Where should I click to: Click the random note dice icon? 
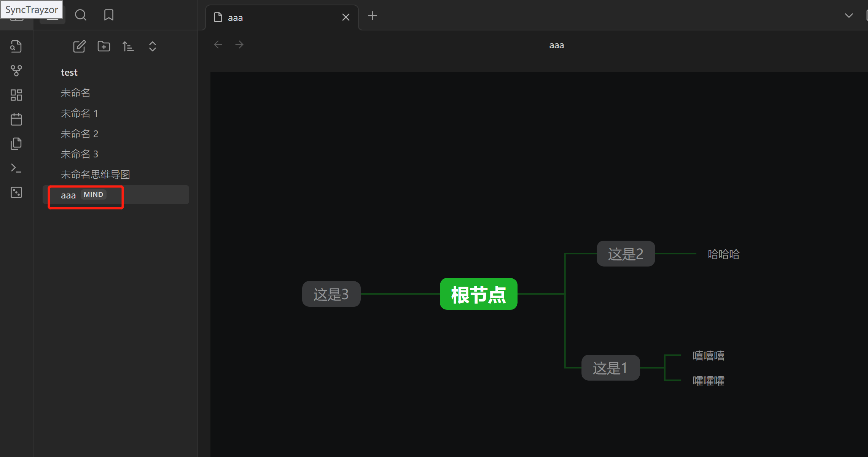pos(16,192)
